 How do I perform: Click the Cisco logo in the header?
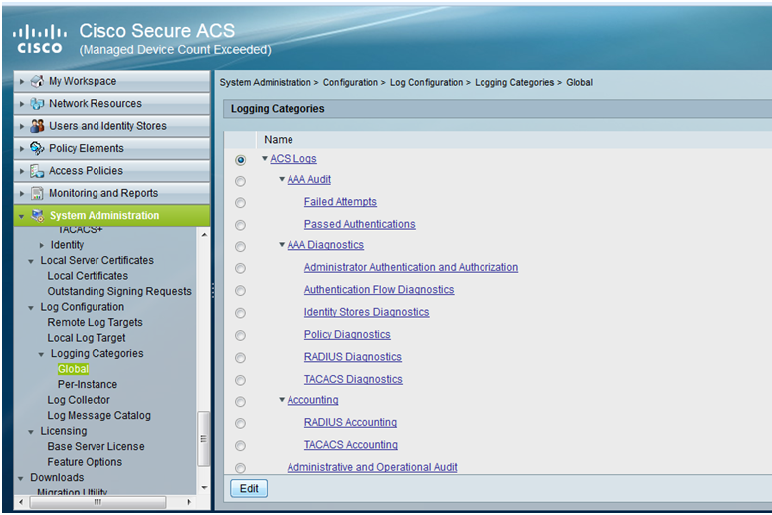(40, 39)
